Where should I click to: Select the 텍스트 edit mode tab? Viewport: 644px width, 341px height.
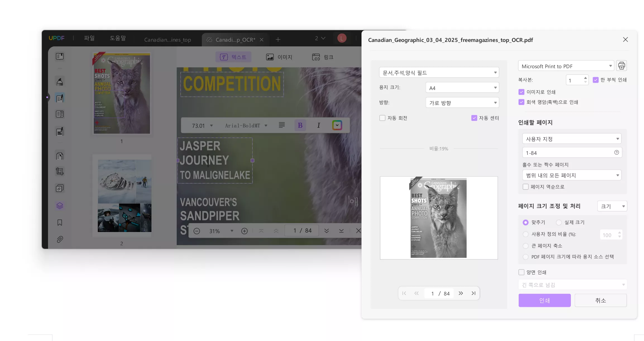click(233, 57)
